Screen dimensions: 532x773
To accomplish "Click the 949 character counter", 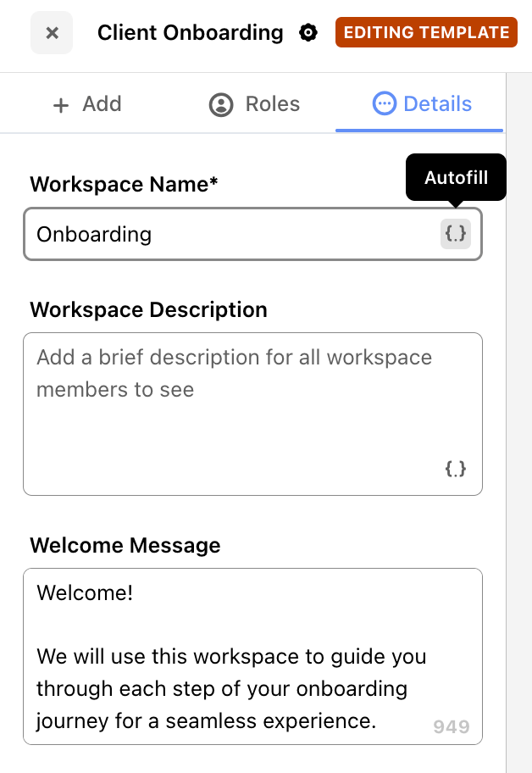I will pyautogui.click(x=451, y=726).
